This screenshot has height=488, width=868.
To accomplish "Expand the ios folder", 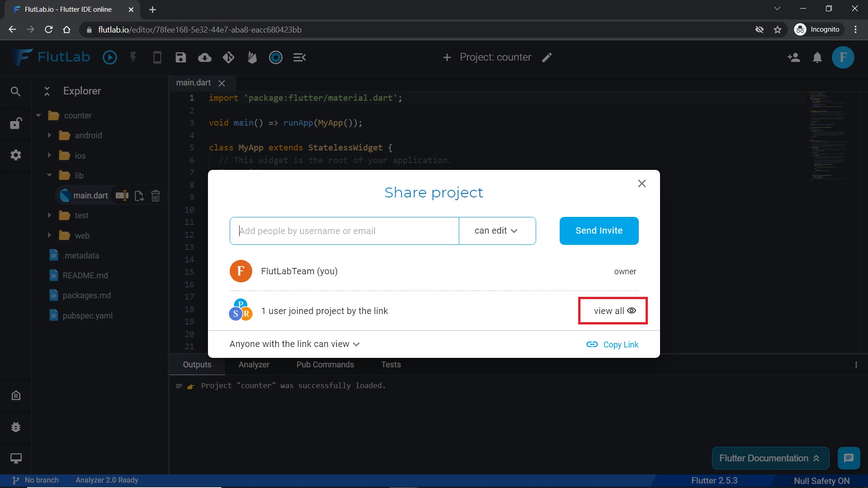I will click(x=49, y=155).
